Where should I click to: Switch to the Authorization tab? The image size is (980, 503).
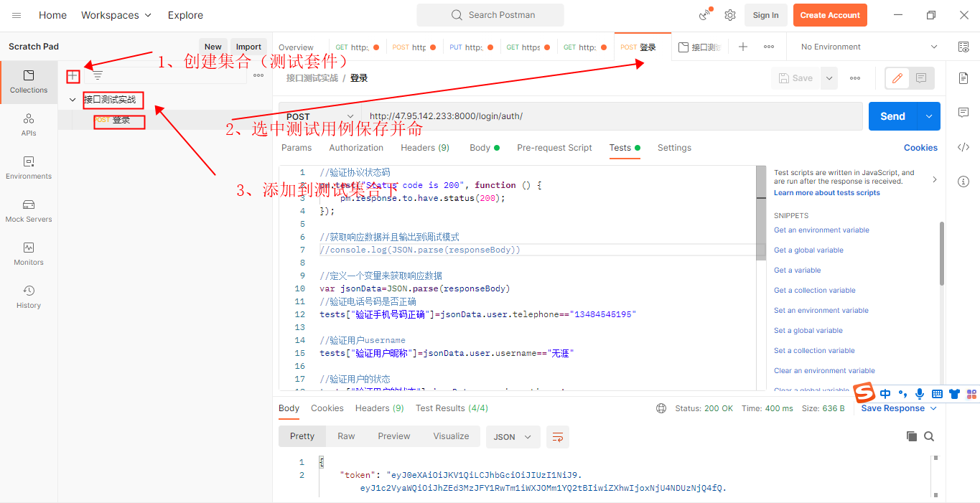click(x=356, y=148)
